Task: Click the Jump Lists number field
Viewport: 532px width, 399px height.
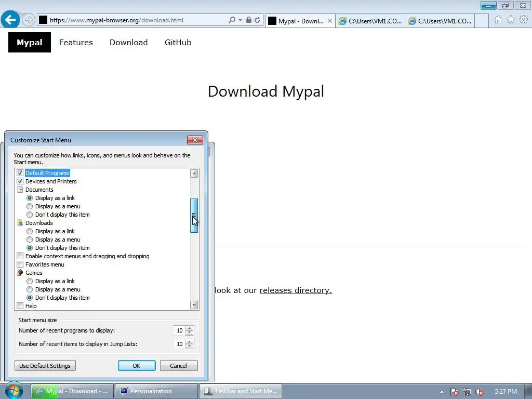Action: coord(179,344)
